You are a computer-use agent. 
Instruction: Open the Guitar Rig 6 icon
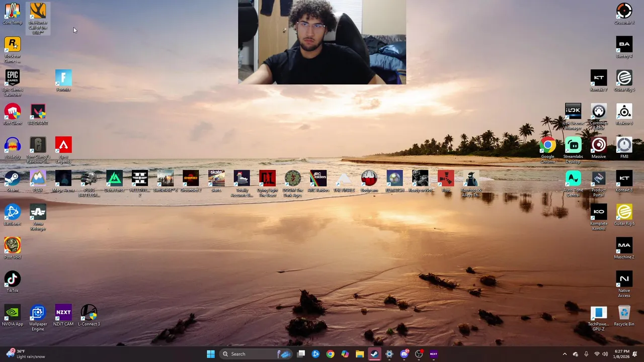point(624,215)
